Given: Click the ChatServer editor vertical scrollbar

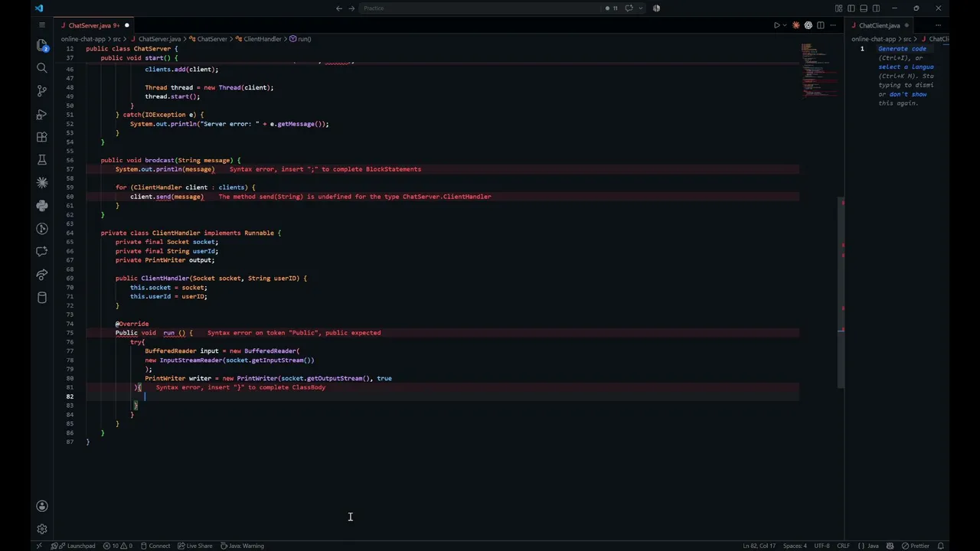Looking at the screenshot, I should click(841, 291).
